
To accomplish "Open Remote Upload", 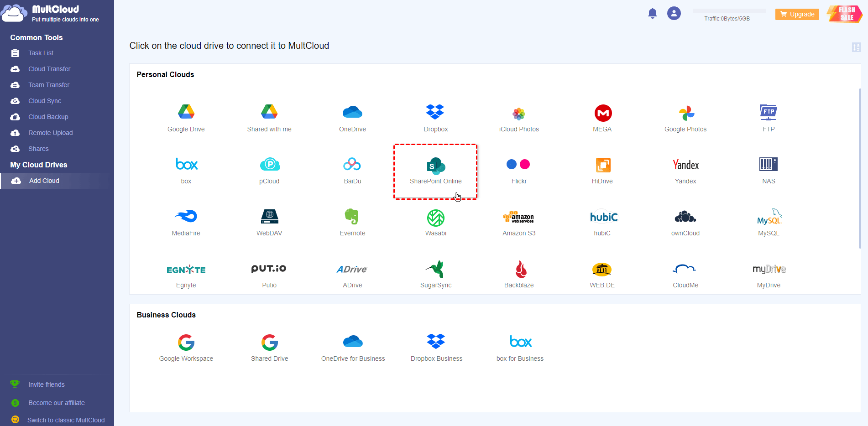I will [50, 133].
